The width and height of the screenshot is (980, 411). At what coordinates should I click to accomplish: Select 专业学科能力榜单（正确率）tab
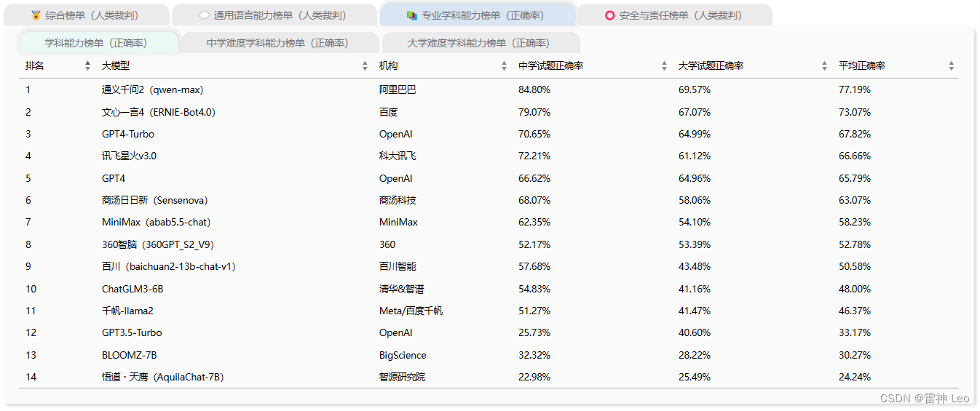[476, 15]
